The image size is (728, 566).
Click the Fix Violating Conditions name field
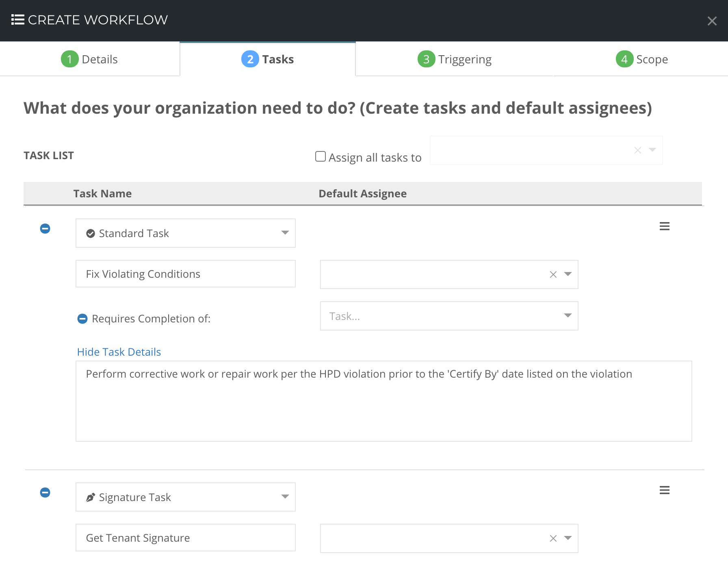point(186,274)
